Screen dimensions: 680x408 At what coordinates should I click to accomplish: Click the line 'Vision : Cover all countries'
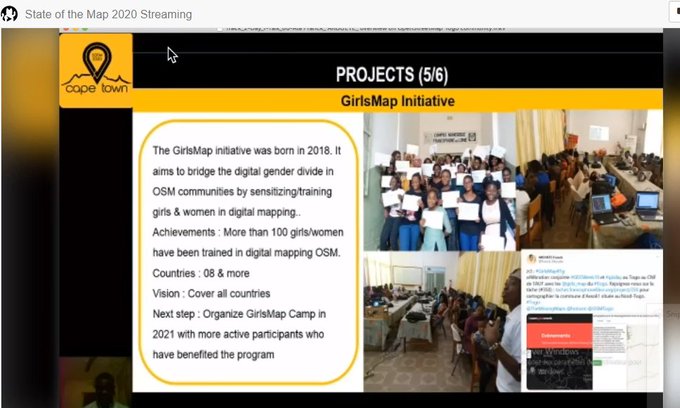pyautogui.click(x=211, y=294)
